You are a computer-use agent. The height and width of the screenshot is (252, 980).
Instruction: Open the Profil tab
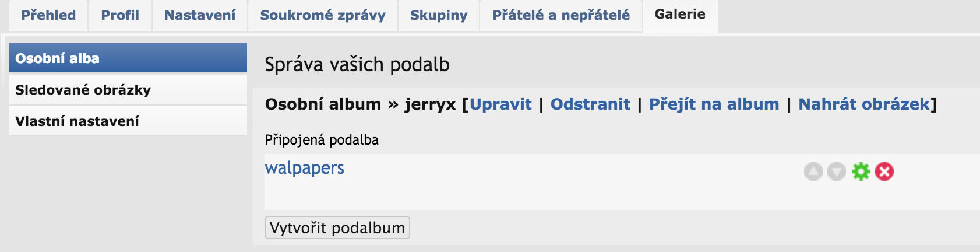[x=120, y=15]
